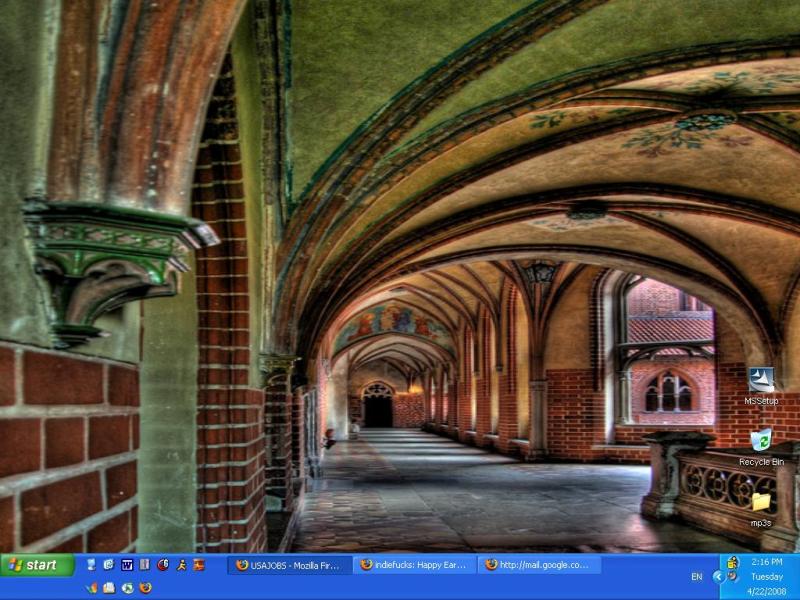The image size is (800, 600).
Task: Click the yellow padlock tray icon
Action: (733, 562)
